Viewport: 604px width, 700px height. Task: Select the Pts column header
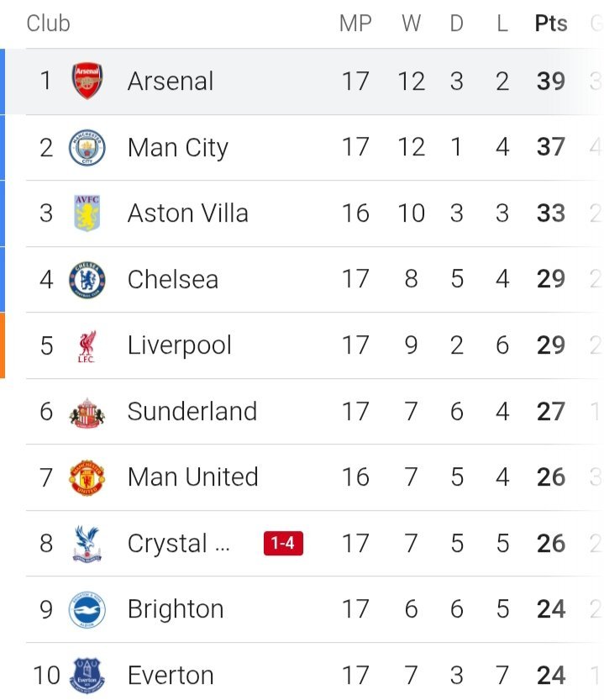(551, 24)
